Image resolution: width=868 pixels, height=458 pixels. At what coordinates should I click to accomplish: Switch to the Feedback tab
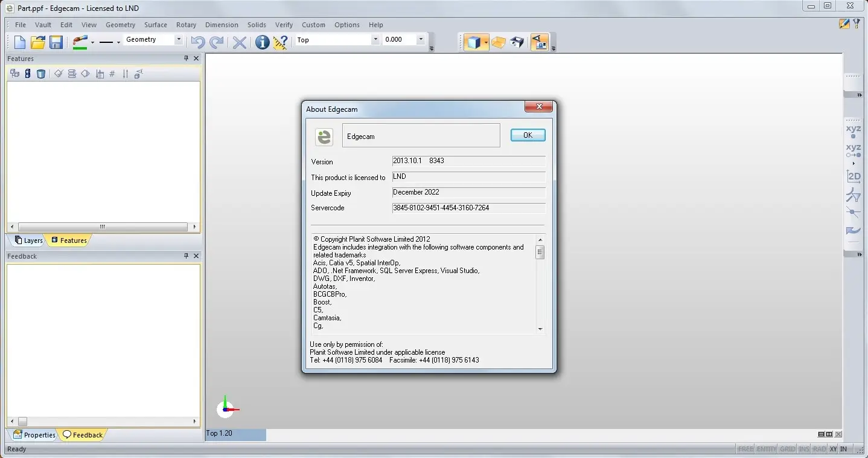click(83, 435)
